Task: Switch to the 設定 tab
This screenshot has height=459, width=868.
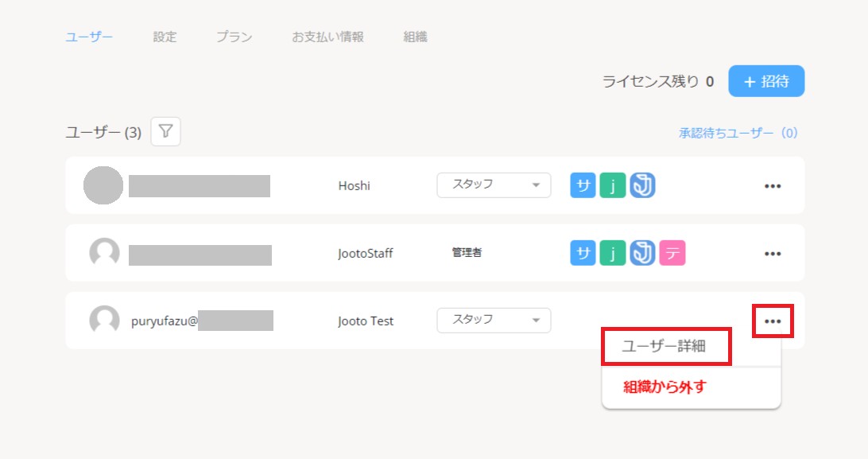Action: click(165, 37)
